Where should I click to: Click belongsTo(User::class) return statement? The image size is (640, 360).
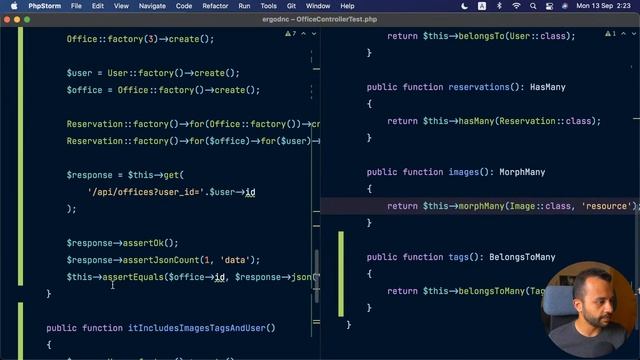481,36
